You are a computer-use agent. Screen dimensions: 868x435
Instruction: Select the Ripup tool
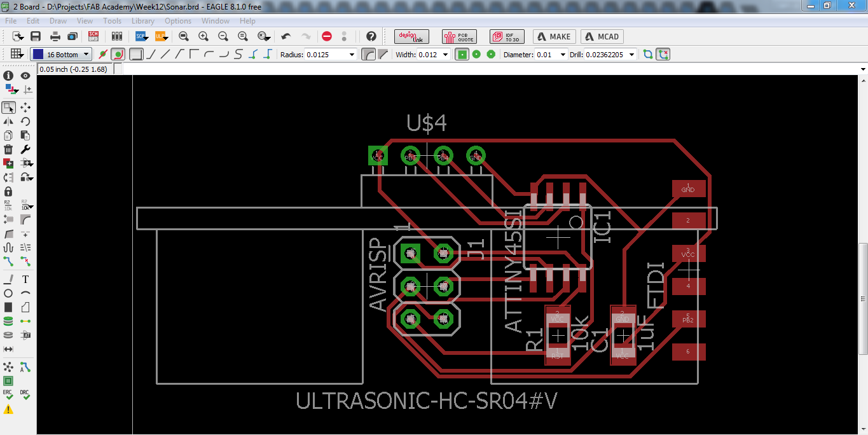(25, 261)
